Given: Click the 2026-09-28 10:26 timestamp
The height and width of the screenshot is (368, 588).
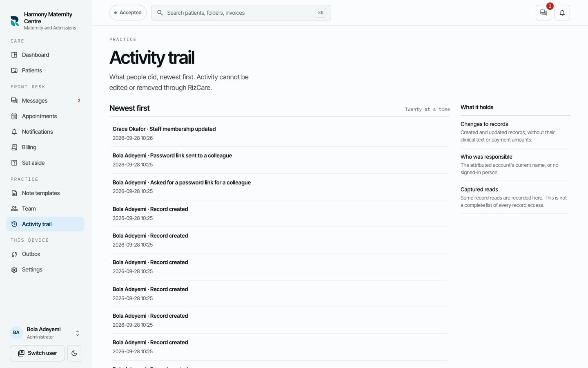Looking at the screenshot, I should click(133, 138).
